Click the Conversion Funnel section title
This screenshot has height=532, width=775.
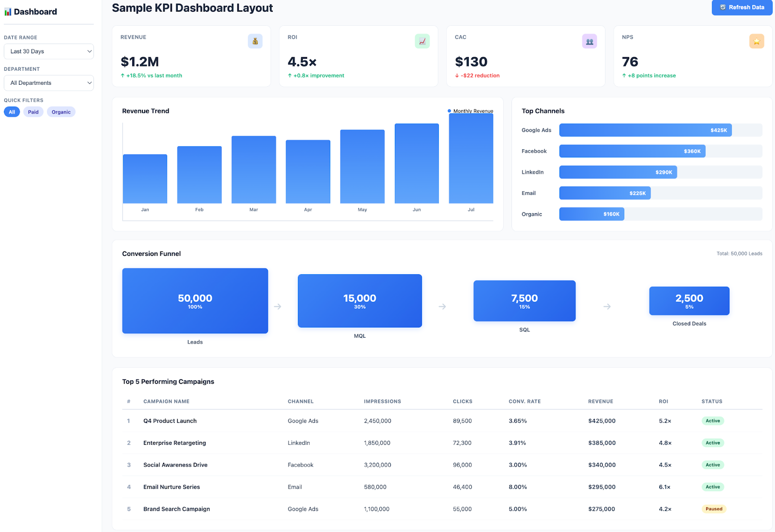coord(151,253)
